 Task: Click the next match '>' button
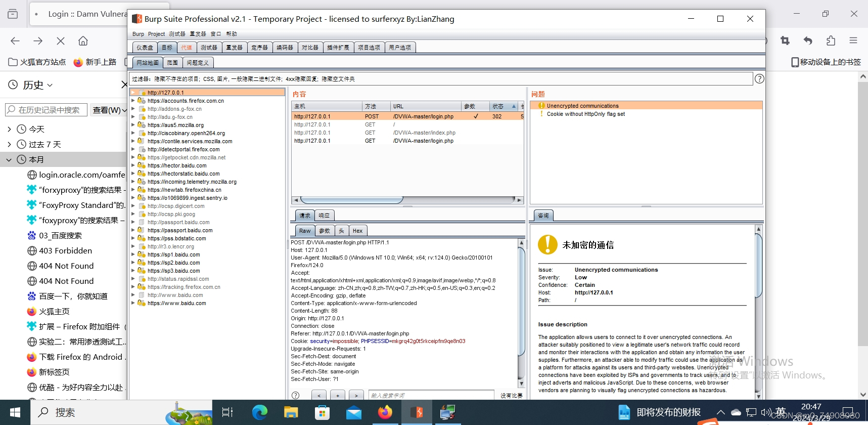356,396
